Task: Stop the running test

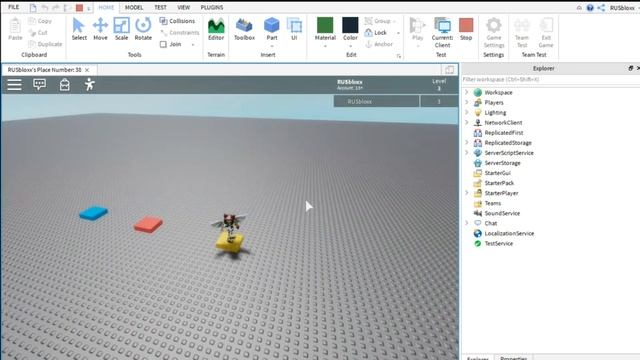Action: click(466, 29)
